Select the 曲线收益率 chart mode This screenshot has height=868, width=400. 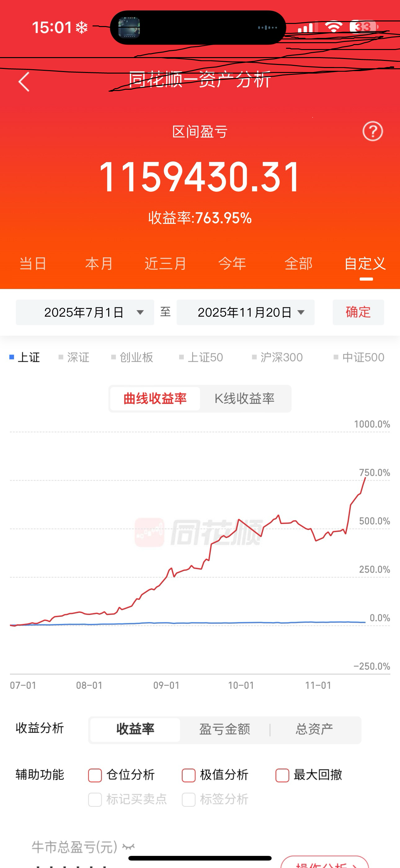[155, 399]
